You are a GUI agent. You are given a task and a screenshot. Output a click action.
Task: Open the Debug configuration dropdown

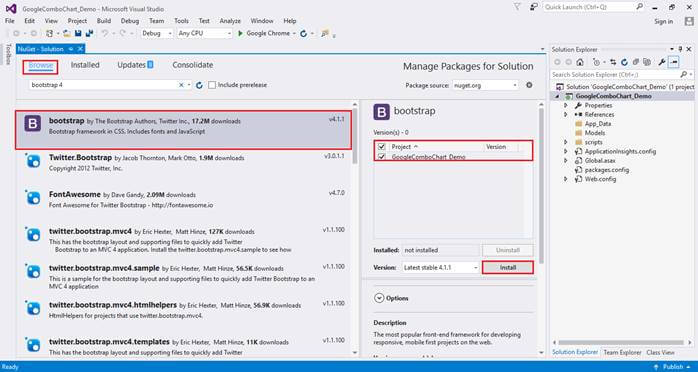pos(157,33)
